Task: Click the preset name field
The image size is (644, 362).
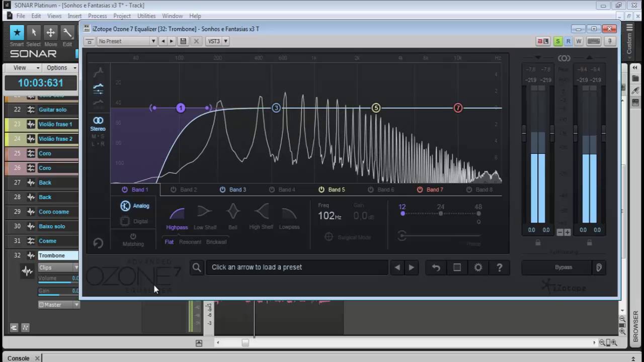Action: pyautogui.click(x=297, y=267)
